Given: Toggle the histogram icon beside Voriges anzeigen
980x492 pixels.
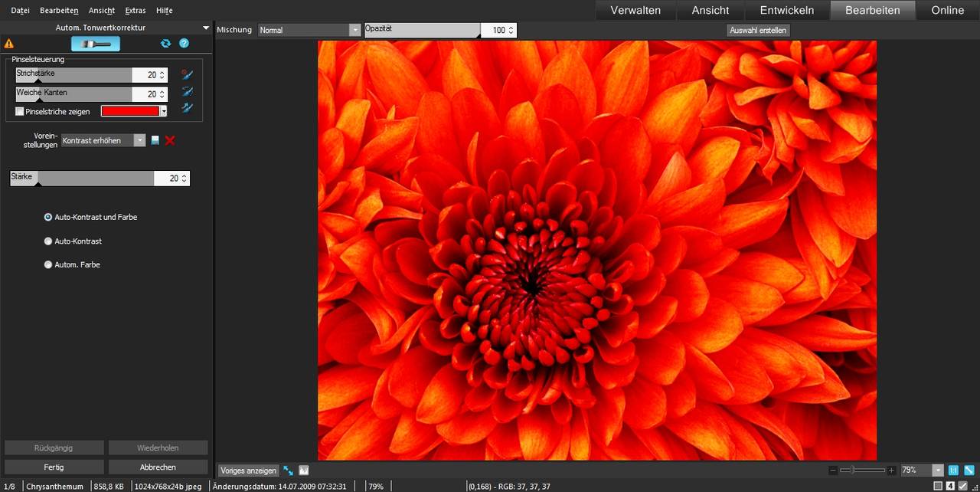Looking at the screenshot, I should [x=304, y=471].
